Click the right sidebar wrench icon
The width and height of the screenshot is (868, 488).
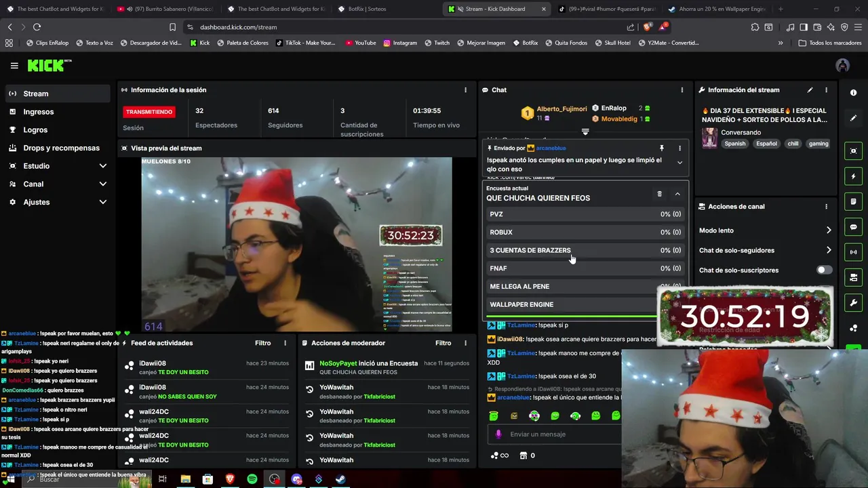point(853,303)
